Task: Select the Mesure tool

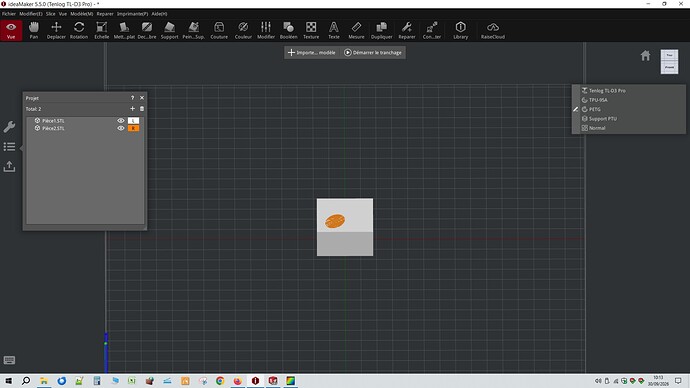Action: click(356, 30)
